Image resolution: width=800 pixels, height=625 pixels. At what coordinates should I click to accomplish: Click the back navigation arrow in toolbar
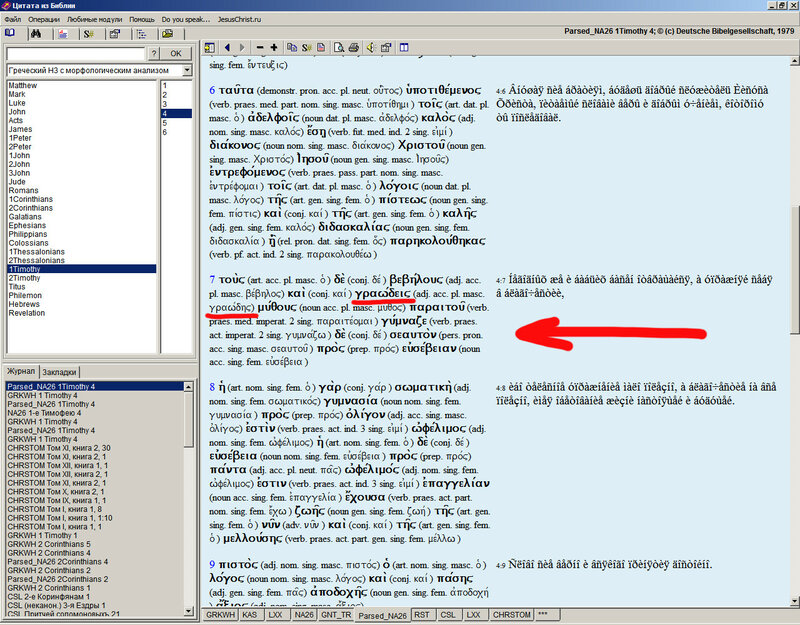tap(227, 47)
